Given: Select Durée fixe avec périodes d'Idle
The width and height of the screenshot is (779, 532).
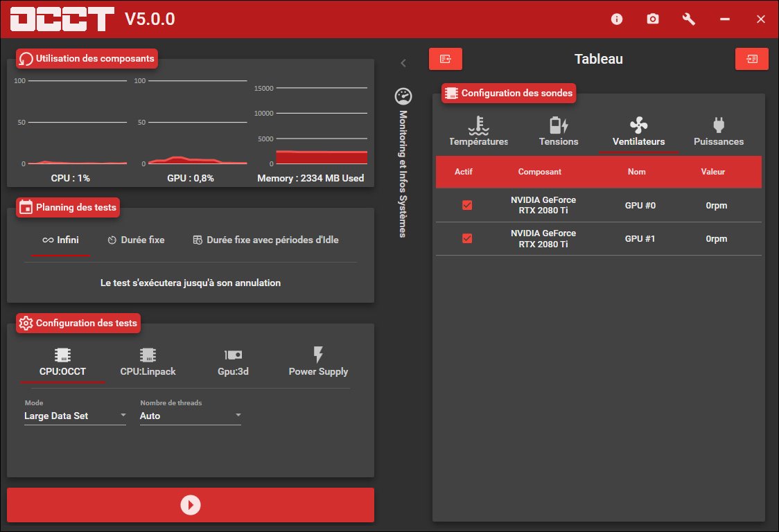Looking at the screenshot, I should (266, 240).
